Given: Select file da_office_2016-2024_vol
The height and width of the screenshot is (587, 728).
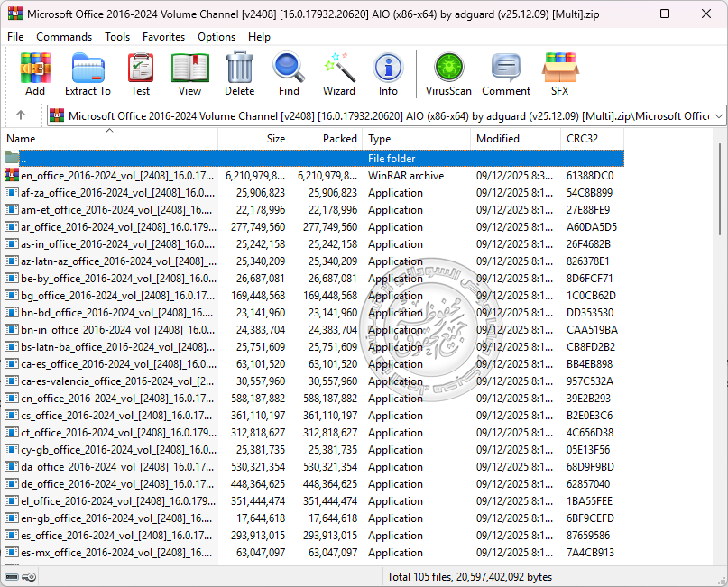Looking at the screenshot, I should (117, 467).
